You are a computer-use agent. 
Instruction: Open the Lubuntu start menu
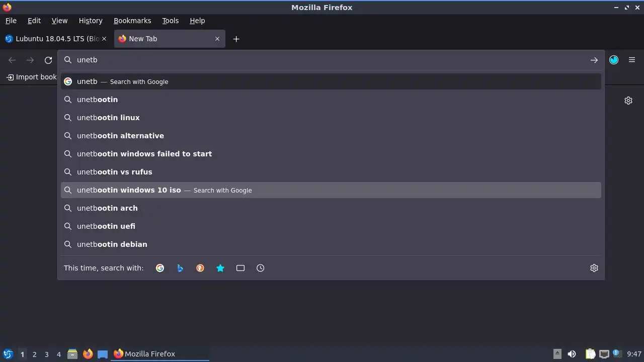tap(8, 354)
